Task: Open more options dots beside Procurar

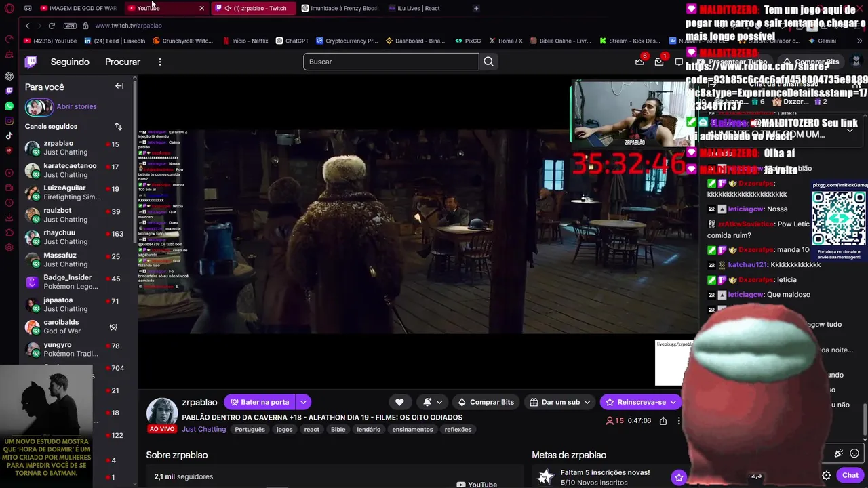Action: coord(160,62)
